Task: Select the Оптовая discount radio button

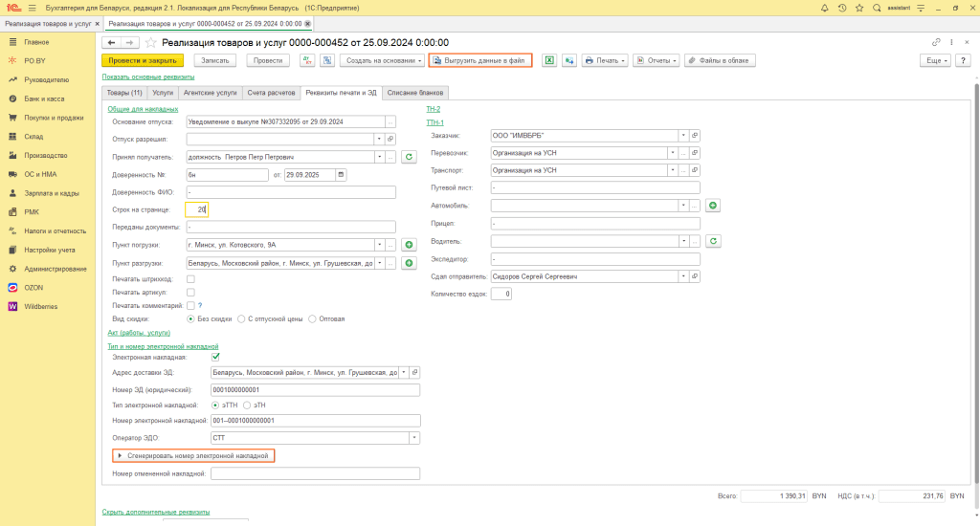Action: [x=313, y=318]
